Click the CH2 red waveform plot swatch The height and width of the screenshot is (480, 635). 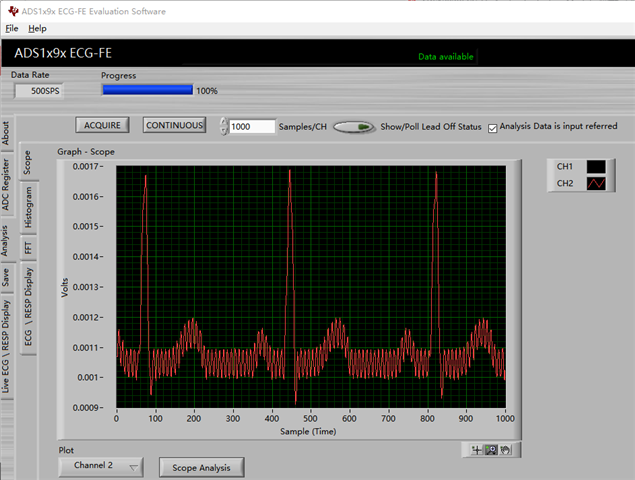coord(596,183)
